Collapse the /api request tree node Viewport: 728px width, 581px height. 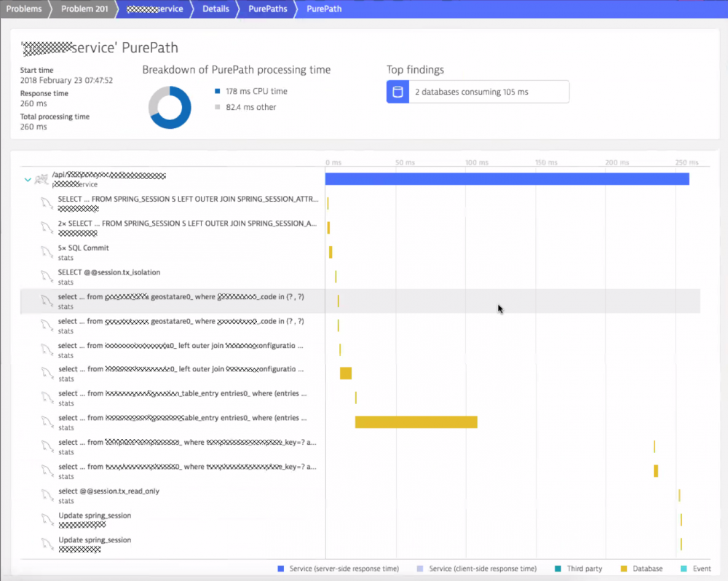pos(28,178)
